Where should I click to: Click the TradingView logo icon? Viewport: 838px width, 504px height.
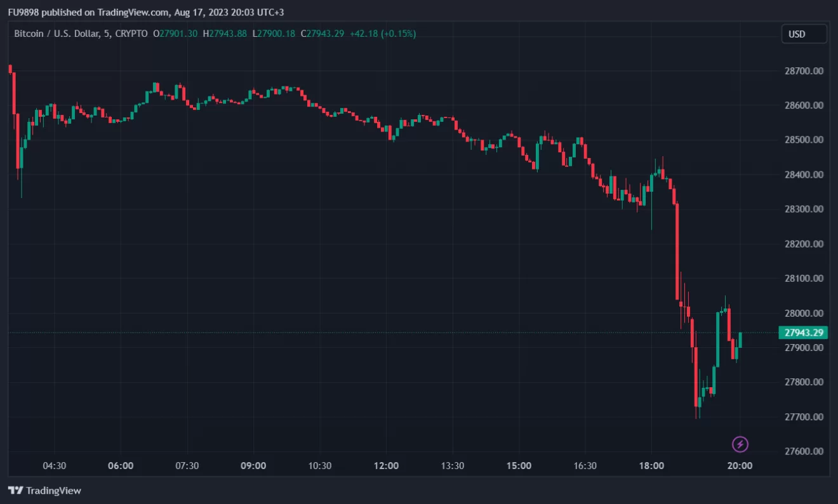coord(16,491)
